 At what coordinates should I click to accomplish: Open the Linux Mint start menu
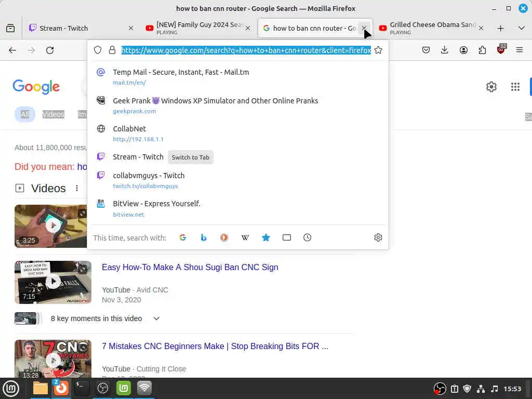coord(11,389)
